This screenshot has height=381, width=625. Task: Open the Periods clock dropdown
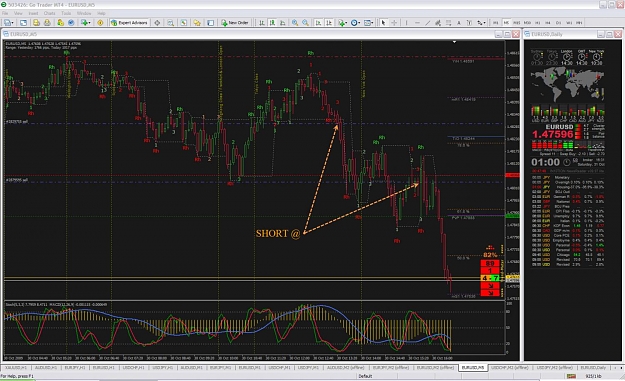355,23
